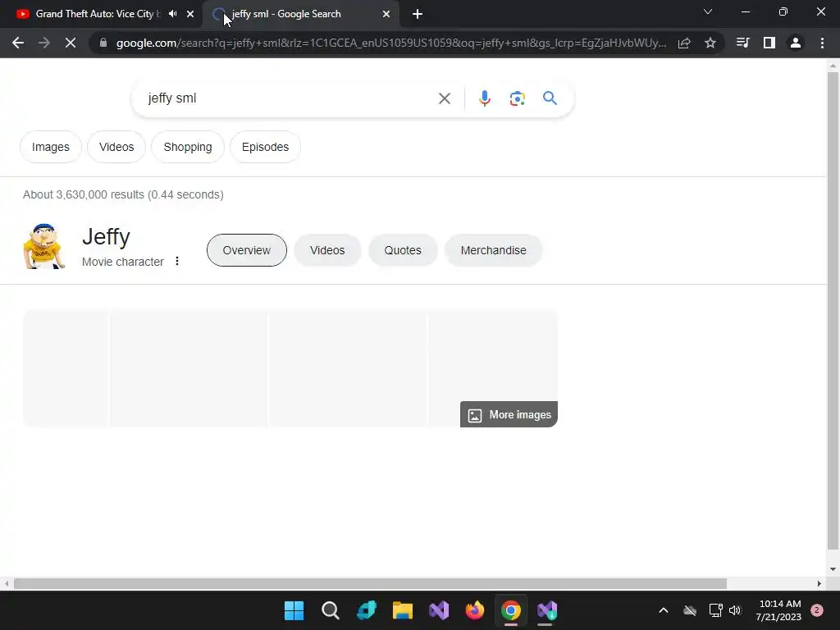This screenshot has height=630, width=840.
Task: Open taskbar Search
Action: (330, 610)
